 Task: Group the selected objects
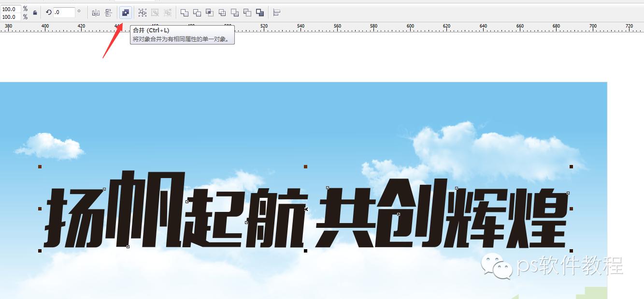142,12
